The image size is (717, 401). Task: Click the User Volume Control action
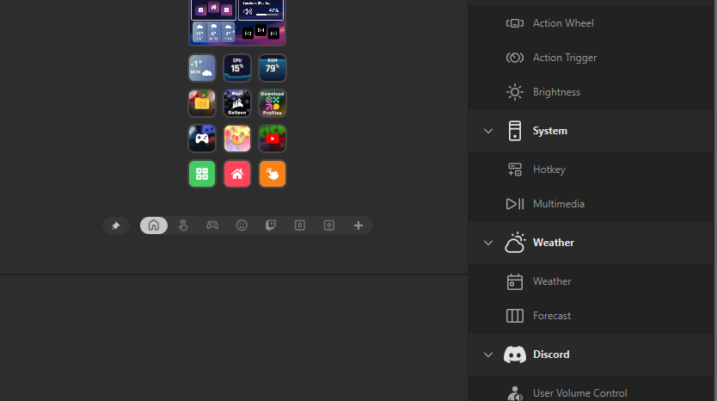(x=580, y=393)
